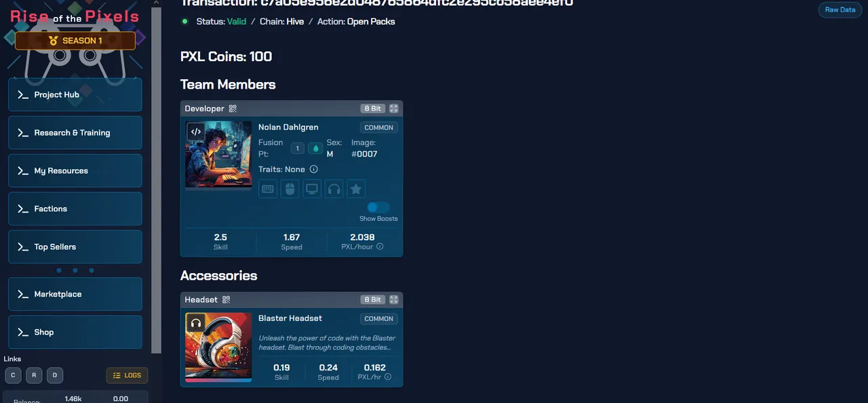Screen dimensions: 868x403
Task: Navigate to the Shop
Action: coord(75,332)
